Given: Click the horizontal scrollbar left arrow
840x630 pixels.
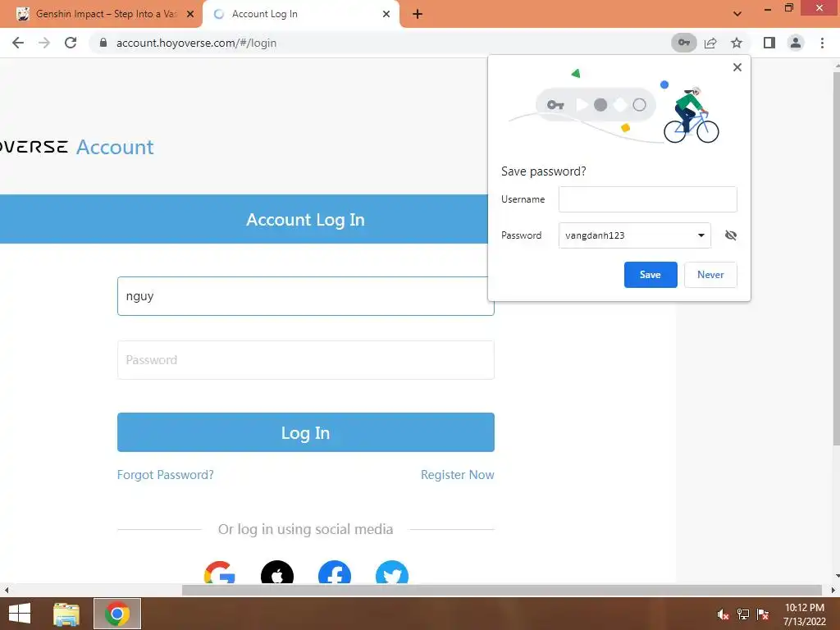Looking at the screenshot, I should (x=6, y=591).
